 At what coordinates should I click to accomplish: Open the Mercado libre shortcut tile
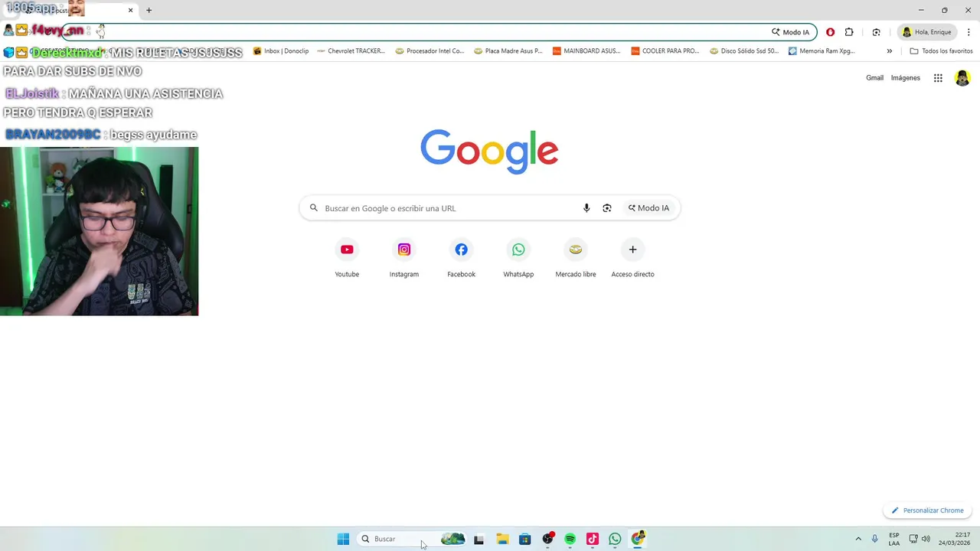(x=576, y=258)
